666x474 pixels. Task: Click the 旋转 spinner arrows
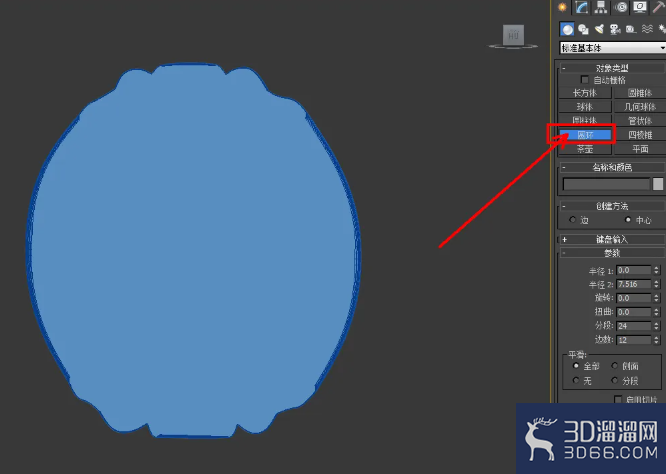pyautogui.click(x=656, y=298)
